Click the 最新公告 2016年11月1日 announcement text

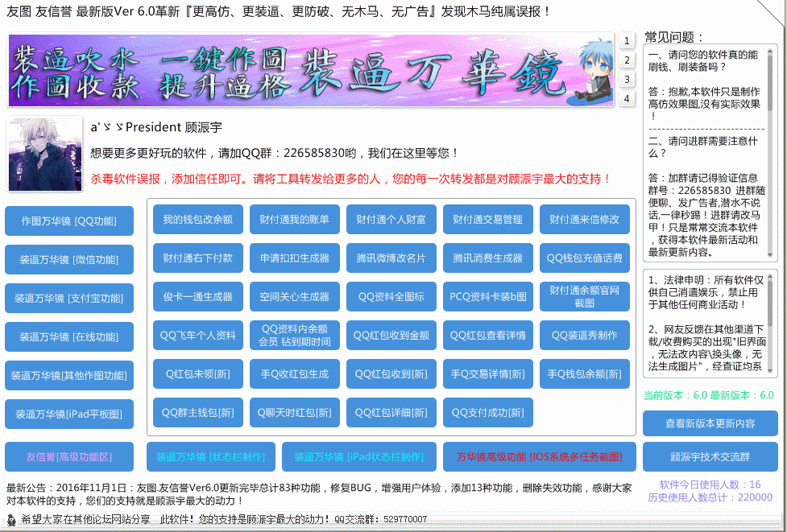pyautogui.click(x=319, y=494)
